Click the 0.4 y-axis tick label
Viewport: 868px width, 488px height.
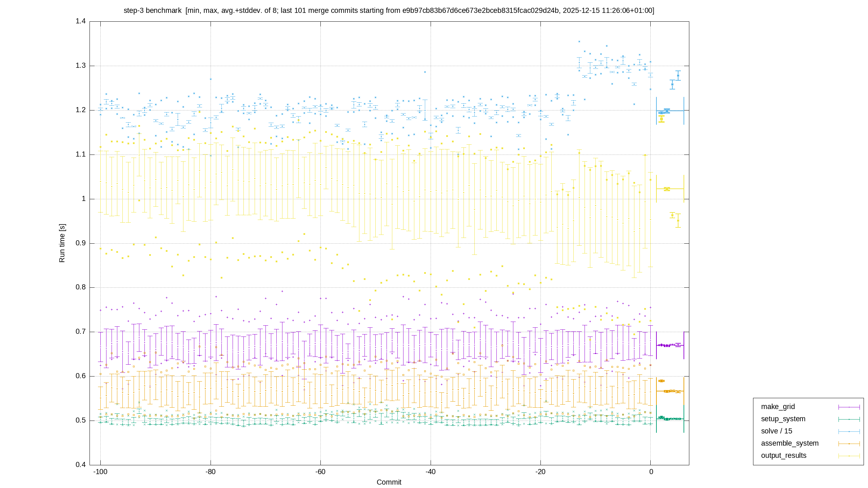click(81, 465)
